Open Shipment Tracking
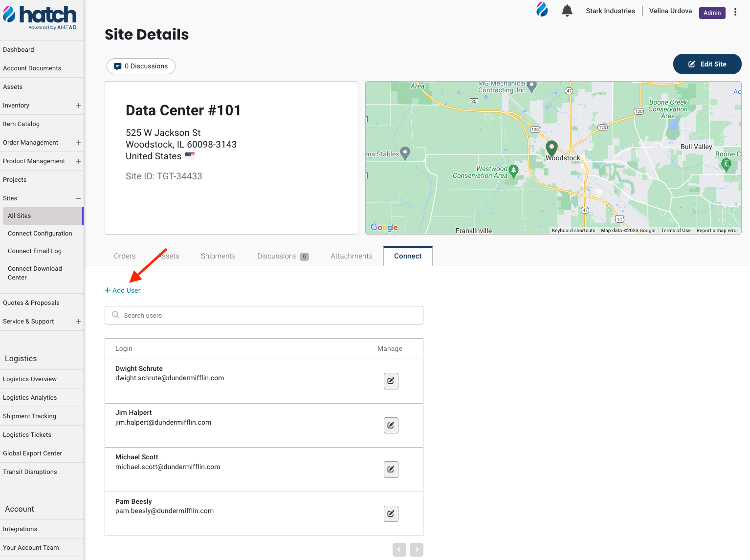 click(42, 416)
